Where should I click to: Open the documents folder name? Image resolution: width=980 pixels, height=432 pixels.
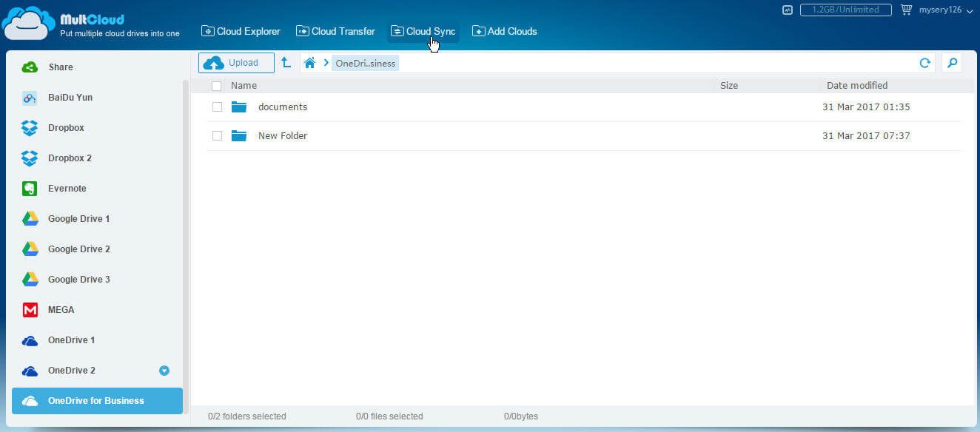click(x=283, y=107)
